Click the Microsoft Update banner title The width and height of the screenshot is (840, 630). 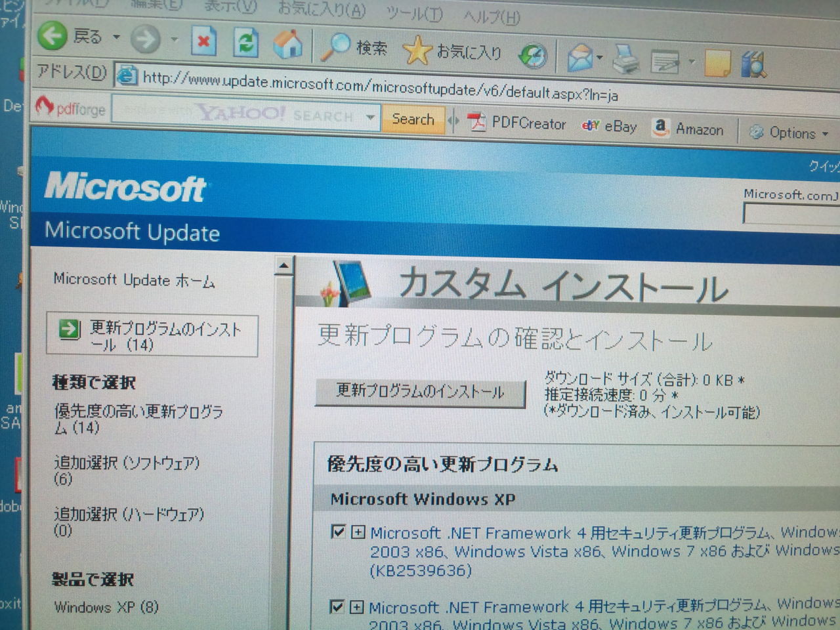(132, 232)
